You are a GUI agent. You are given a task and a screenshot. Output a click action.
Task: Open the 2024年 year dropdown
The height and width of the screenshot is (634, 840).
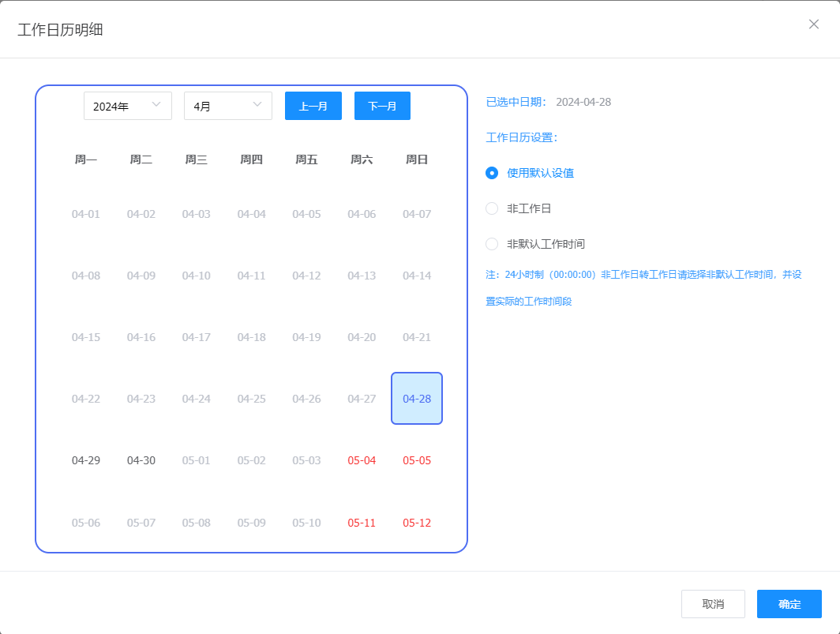point(128,106)
